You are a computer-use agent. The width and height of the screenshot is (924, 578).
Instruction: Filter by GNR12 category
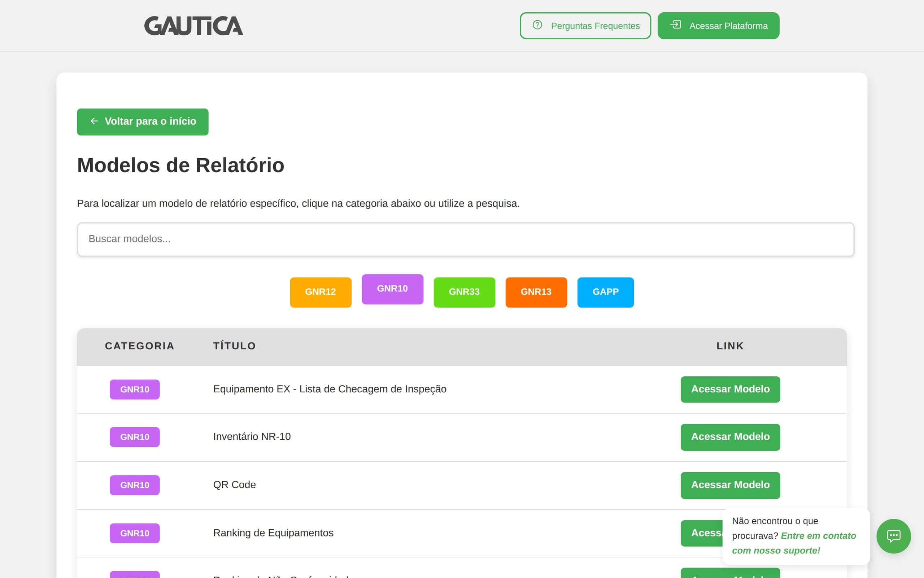[321, 292]
